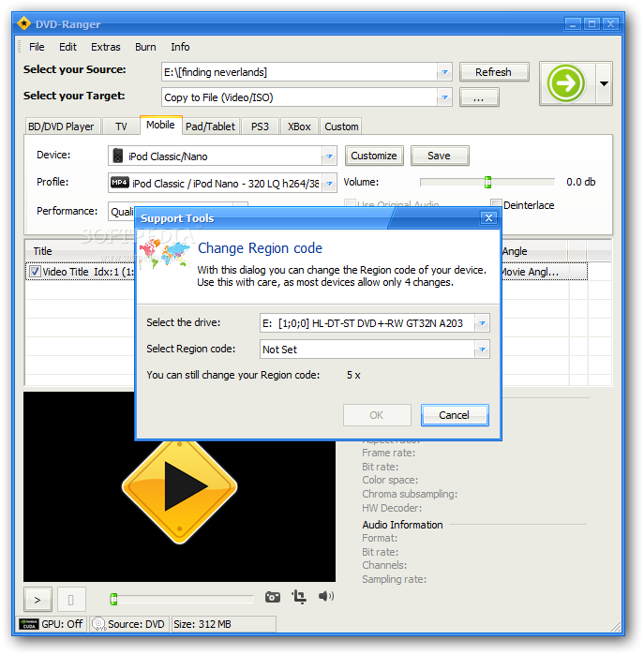Image resolution: width=644 pixels, height=655 pixels.
Task: Click the Cancel button in dialog
Action: coord(455,415)
